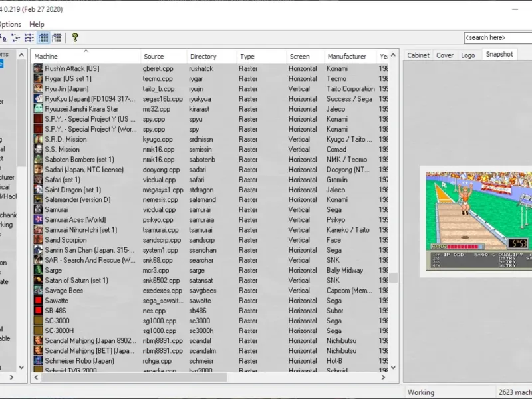Click the RyuKyu (Japan) game icon
This screenshot has height=399, width=532.
tap(39, 98)
